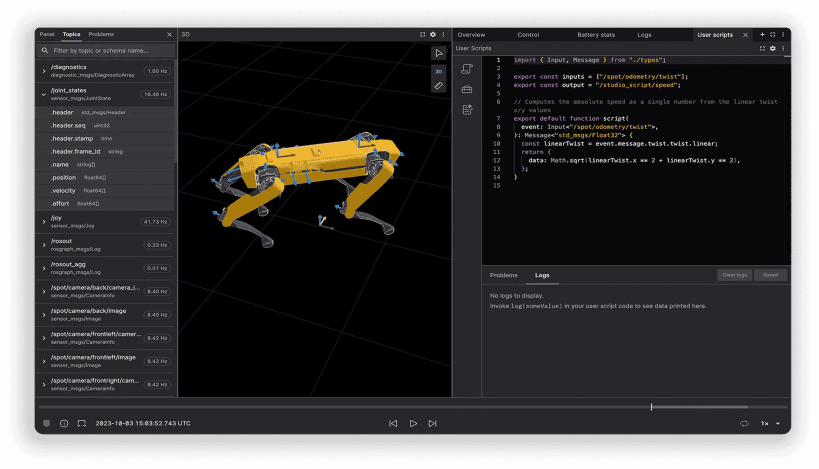Open the templates icon in User Scripts sidebar
This screenshot has height=469, width=819.
[x=466, y=109]
